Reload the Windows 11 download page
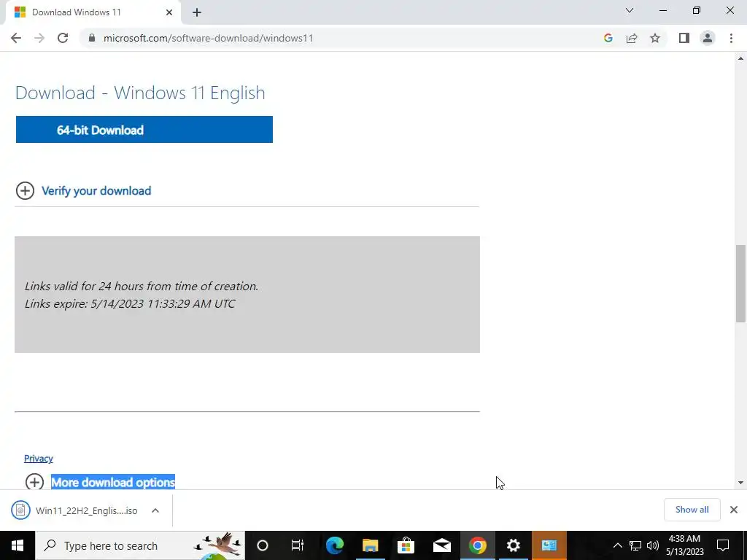This screenshot has width=747, height=560. pos(63,38)
